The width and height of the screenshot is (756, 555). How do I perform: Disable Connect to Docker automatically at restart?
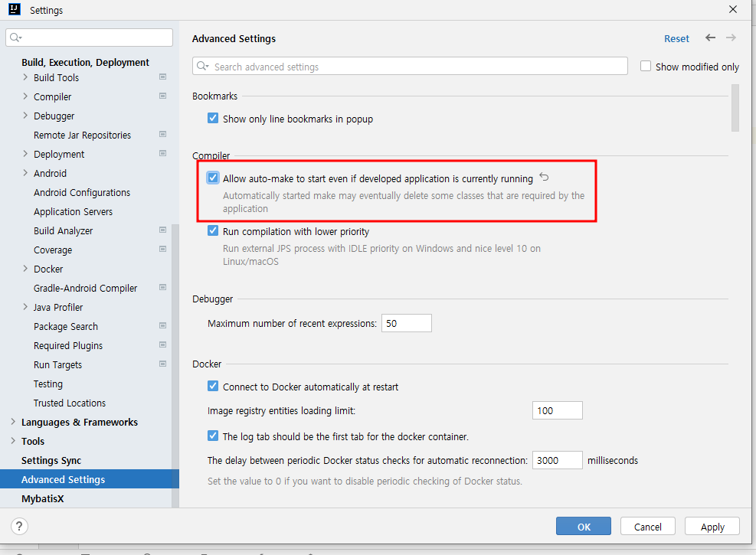[213, 386]
